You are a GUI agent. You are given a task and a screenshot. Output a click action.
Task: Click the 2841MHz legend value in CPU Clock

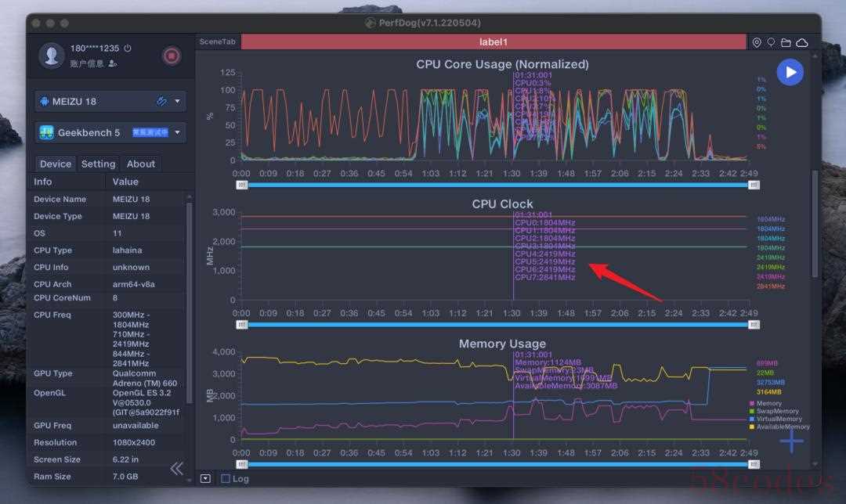click(771, 286)
